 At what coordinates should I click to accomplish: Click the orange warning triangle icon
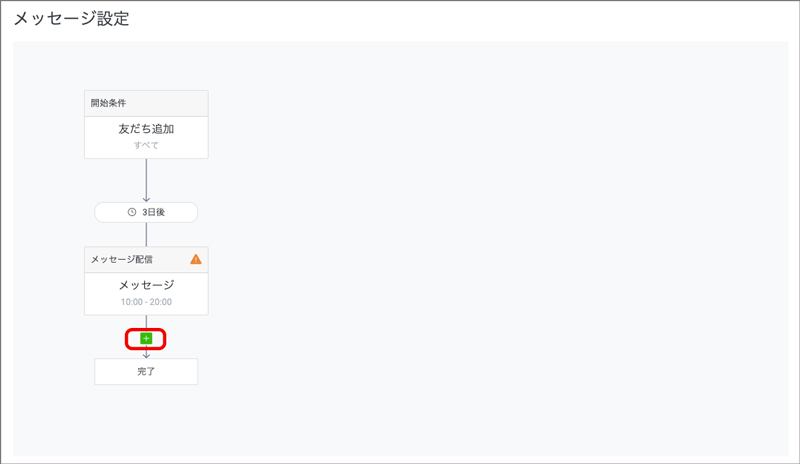pyautogui.click(x=196, y=259)
